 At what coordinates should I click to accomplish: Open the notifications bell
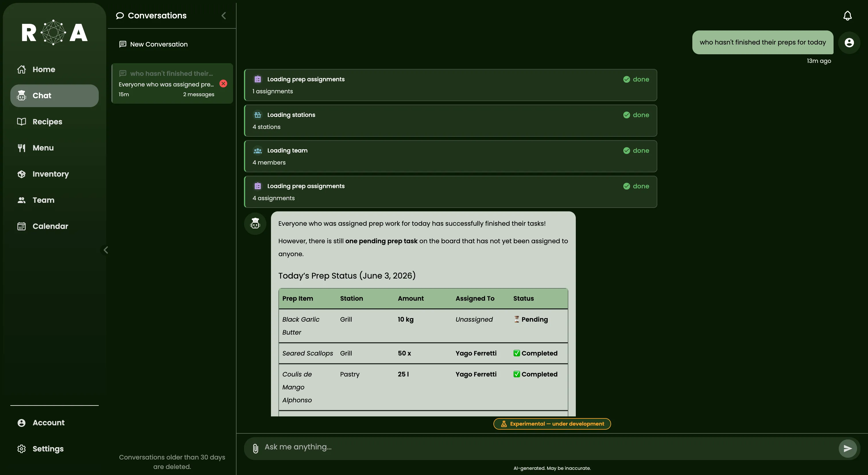847,16
